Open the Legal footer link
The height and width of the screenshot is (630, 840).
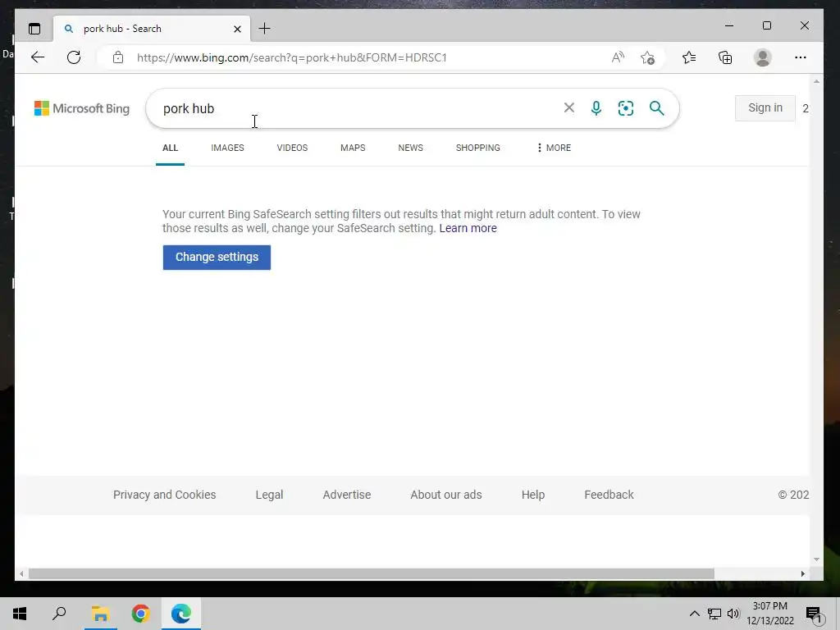(269, 495)
